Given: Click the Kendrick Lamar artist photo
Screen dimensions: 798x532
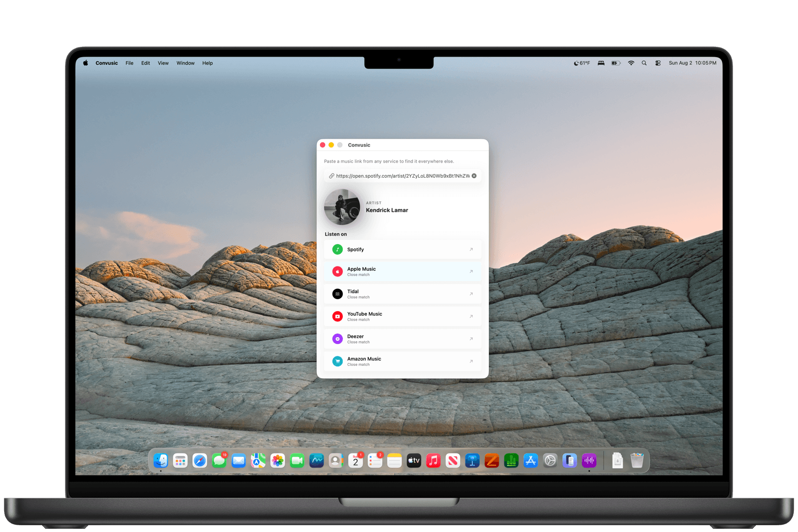Looking at the screenshot, I should coord(342,207).
